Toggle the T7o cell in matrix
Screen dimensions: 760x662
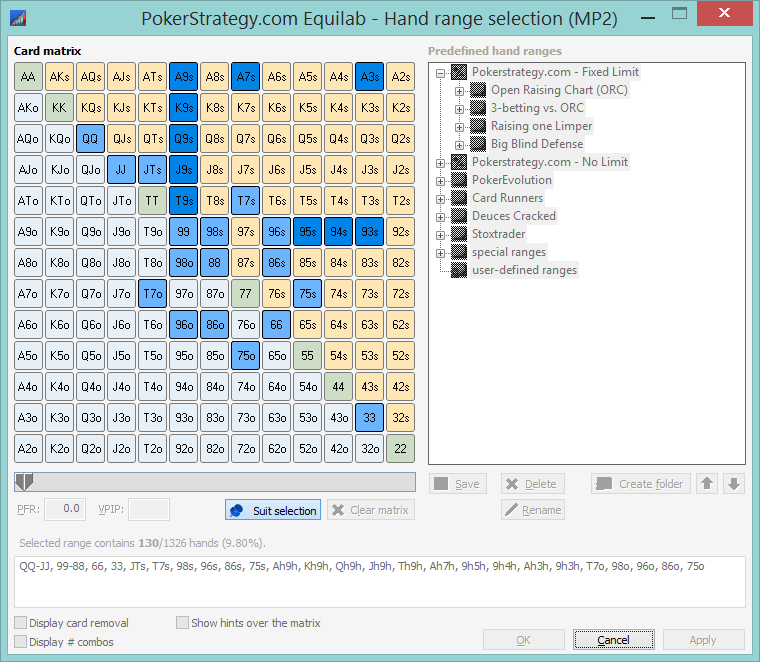152,294
